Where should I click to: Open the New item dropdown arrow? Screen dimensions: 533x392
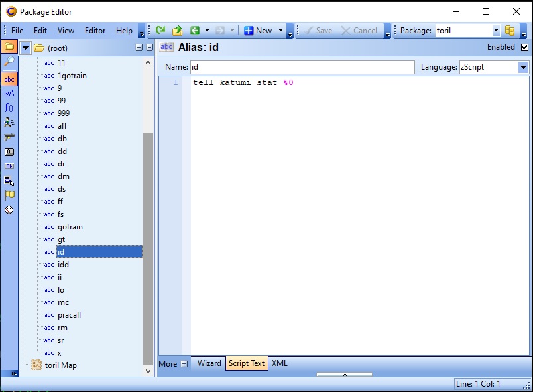(281, 31)
